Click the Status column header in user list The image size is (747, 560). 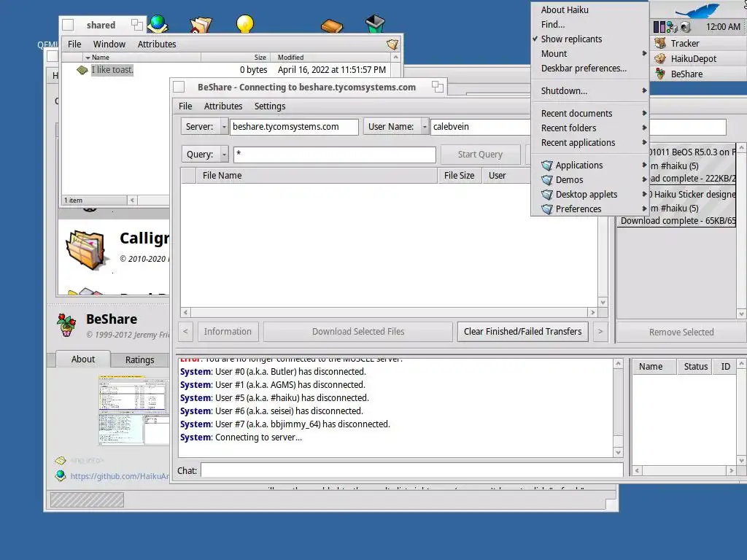(x=695, y=367)
